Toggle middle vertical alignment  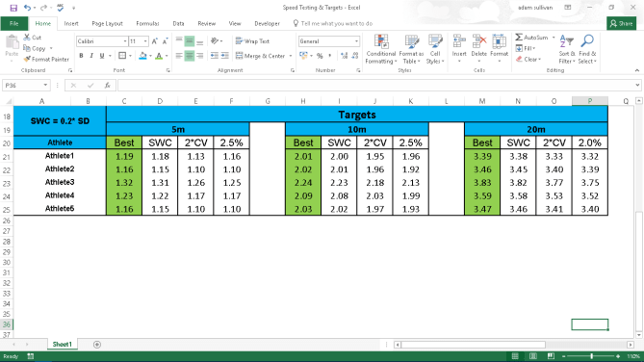click(190, 41)
